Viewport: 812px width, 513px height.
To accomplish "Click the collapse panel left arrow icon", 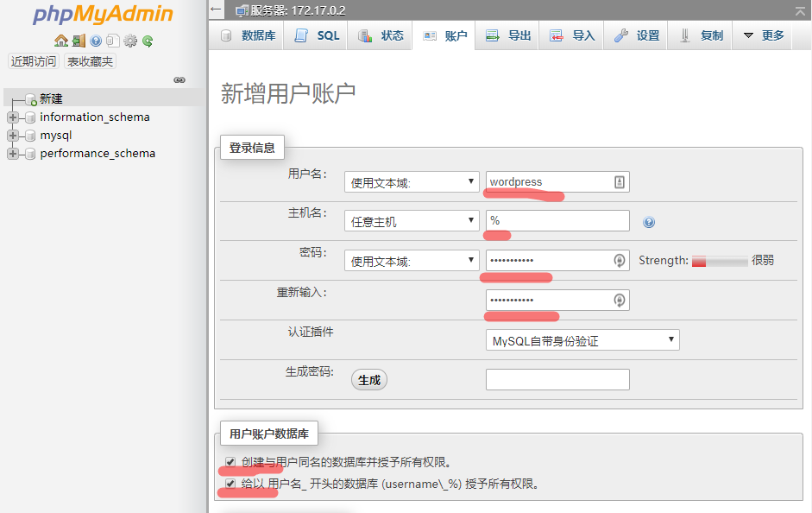I will (216, 9).
